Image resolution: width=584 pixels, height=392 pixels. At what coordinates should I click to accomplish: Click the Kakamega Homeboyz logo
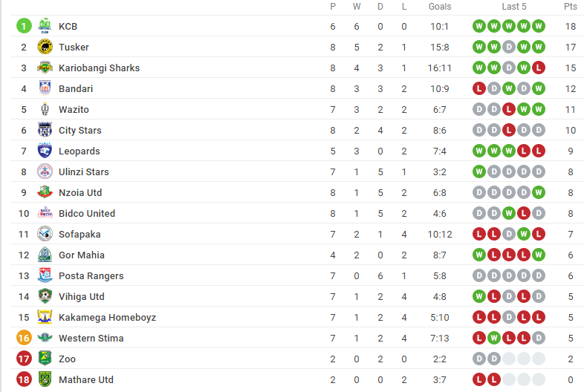pos(45,317)
